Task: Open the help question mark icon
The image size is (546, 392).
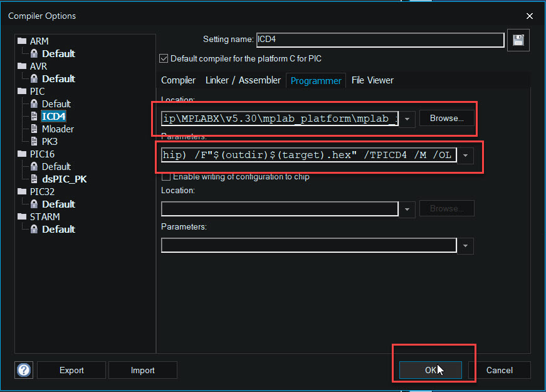Action: (24, 370)
